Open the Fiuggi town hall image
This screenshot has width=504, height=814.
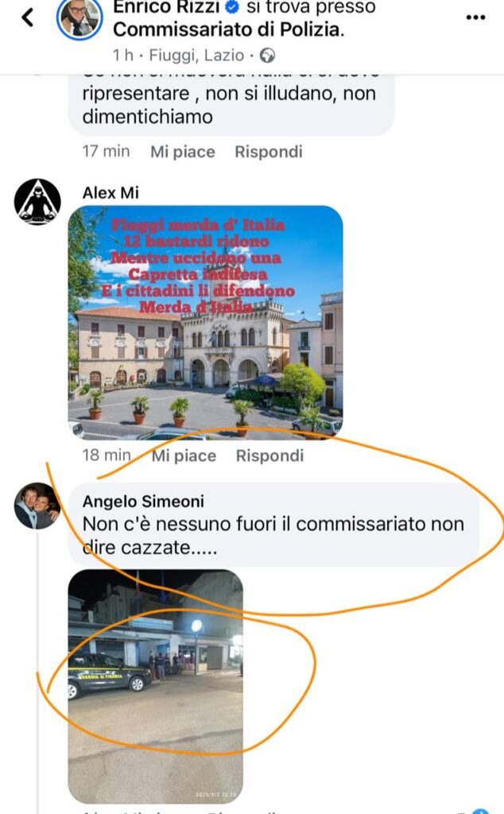[x=206, y=323]
